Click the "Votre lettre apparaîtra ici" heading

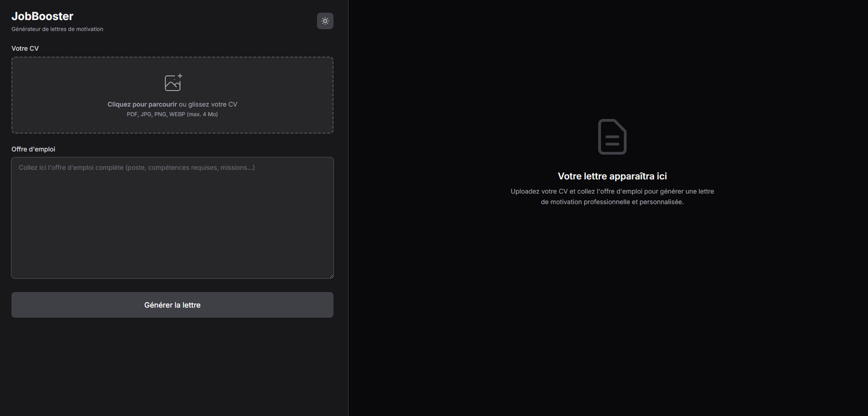click(612, 176)
